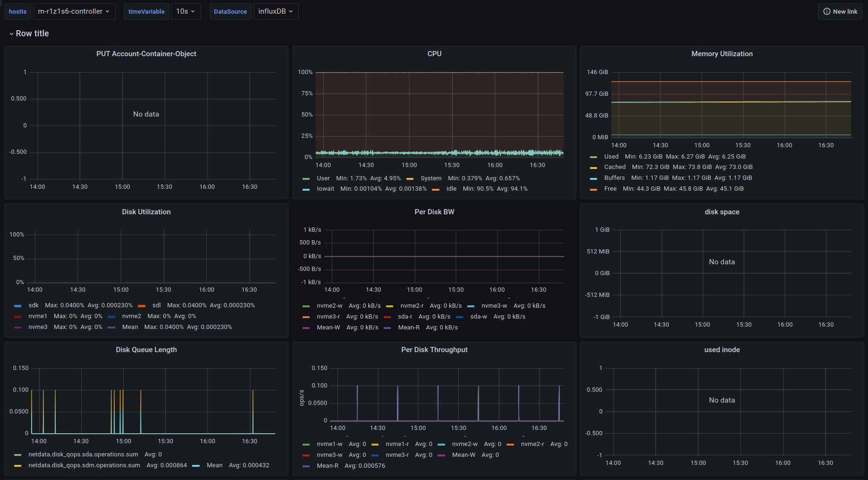The image size is (868, 480).
Task: Click the sdk series color icon
Action: (18, 306)
